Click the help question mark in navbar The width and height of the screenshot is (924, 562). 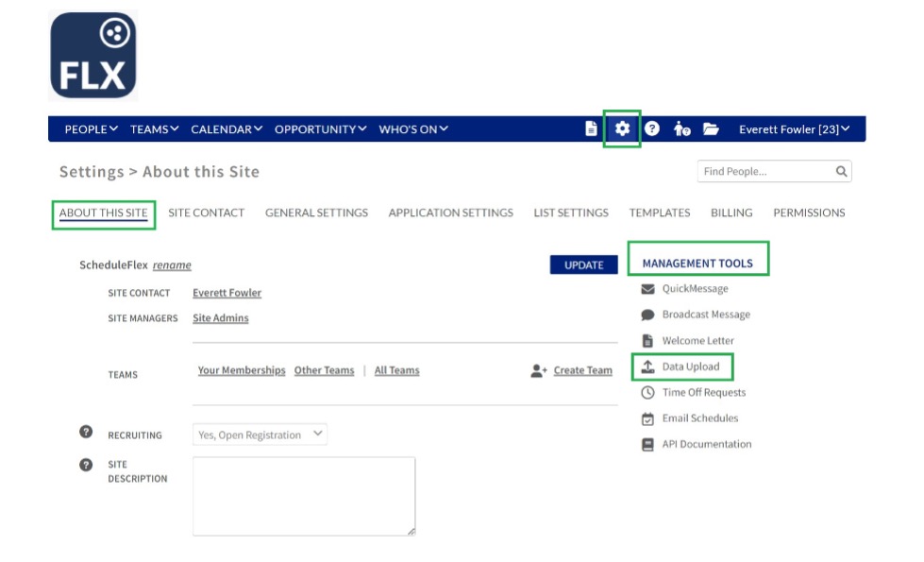point(652,128)
